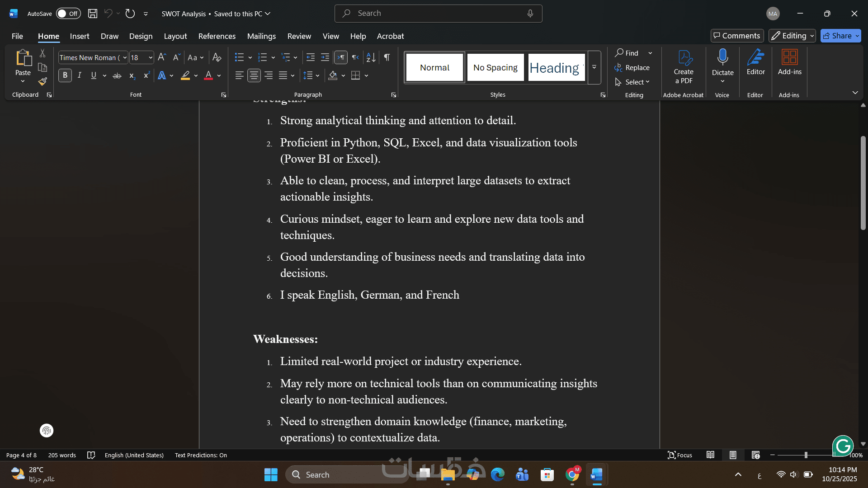The image size is (868, 488).
Task: Click the Clear All Formatting icon
Action: click(217, 57)
